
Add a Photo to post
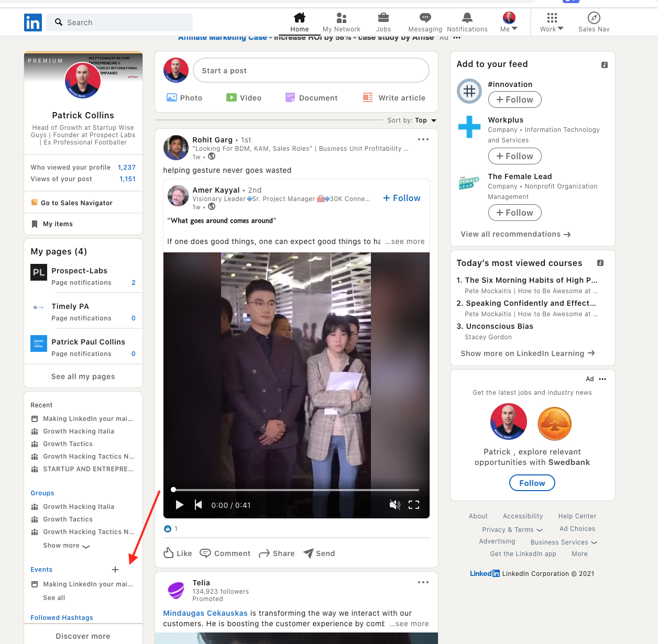[x=184, y=98]
